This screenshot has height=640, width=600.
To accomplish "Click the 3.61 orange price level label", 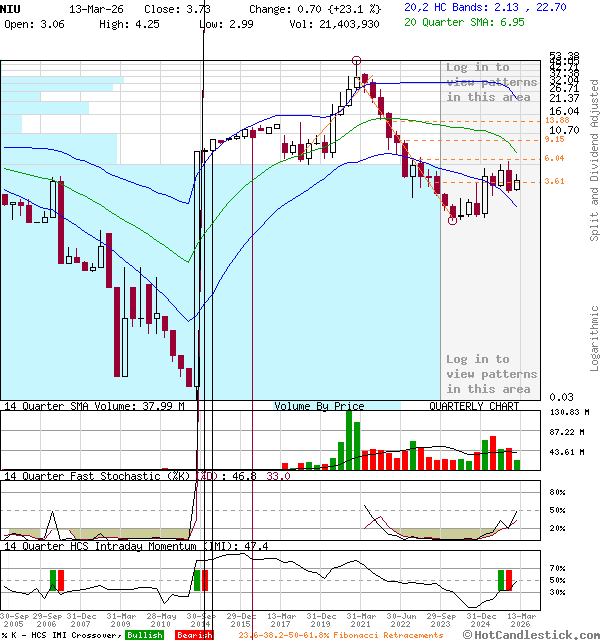I will pos(556,182).
